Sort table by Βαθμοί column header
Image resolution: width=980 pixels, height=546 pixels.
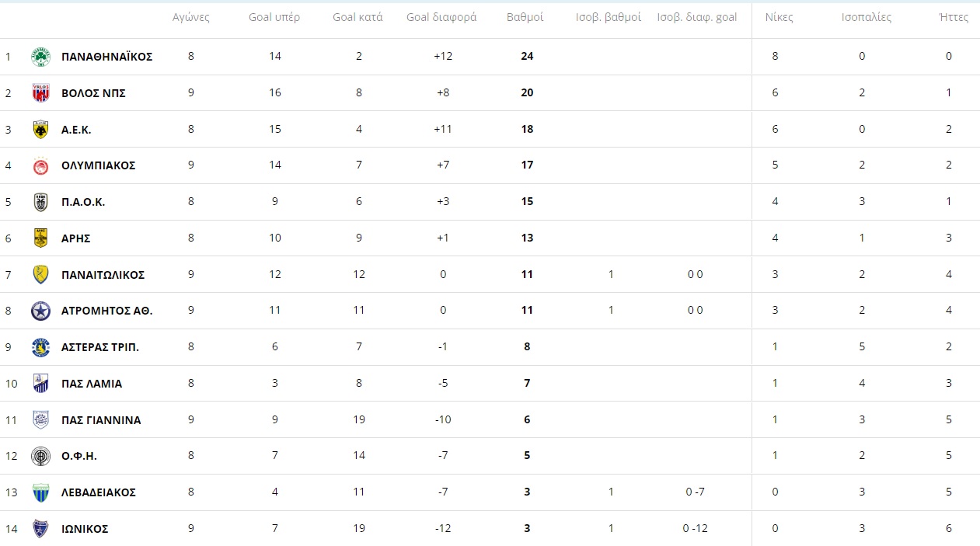(525, 17)
